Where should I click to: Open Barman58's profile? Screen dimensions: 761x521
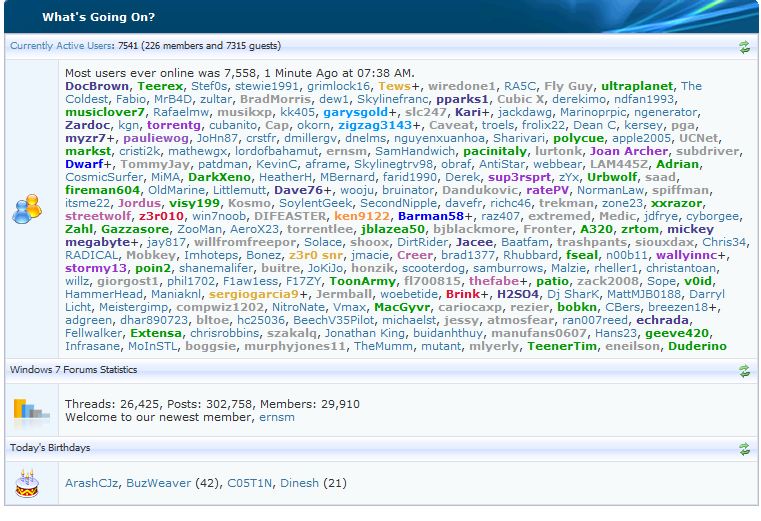coord(430,216)
